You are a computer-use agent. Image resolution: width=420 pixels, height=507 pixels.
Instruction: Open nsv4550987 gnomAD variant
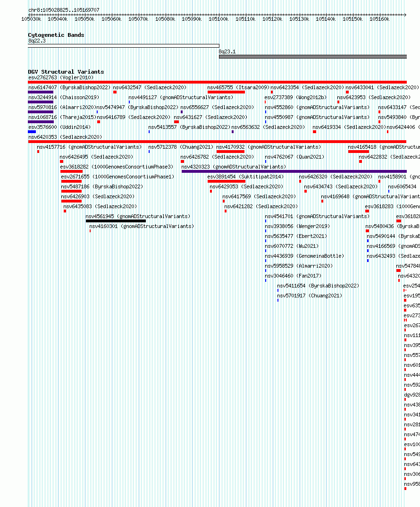pyautogui.click(x=317, y=118)
